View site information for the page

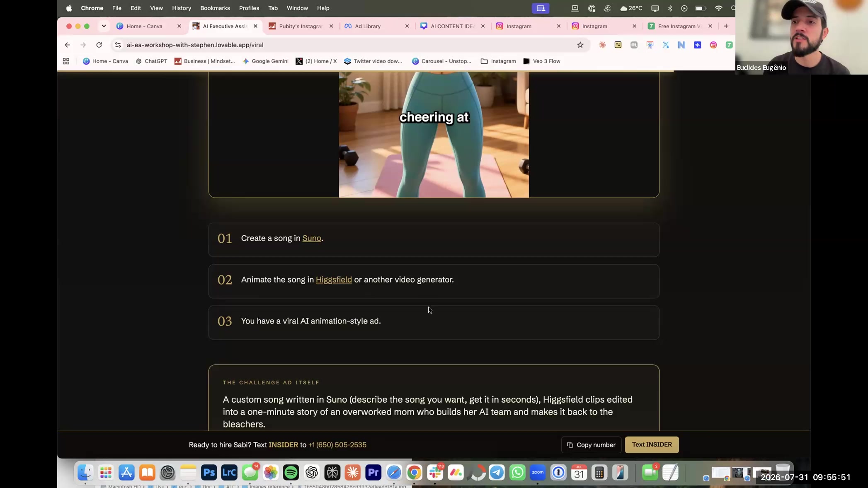118,45
